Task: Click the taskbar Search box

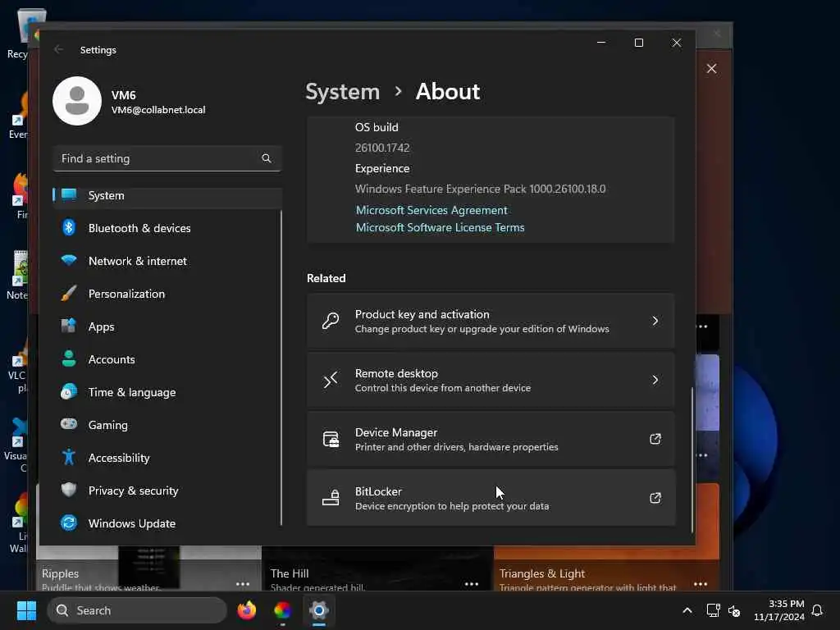Action: (137, 610)
